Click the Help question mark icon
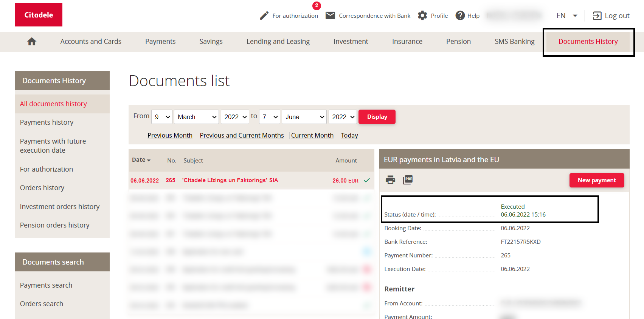 coord(460,15)
